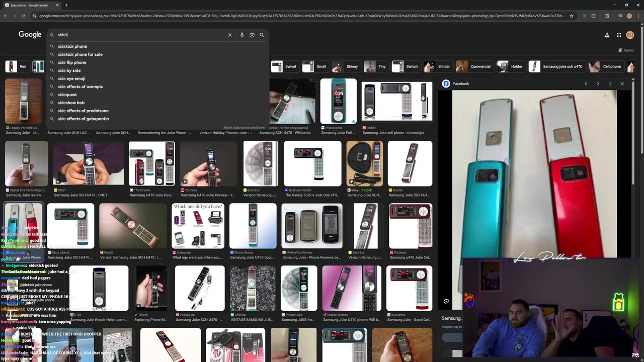Open the Saved collections link
Image resolution: width=644 pixels, height=362 pixels.
tap(626, 50)
